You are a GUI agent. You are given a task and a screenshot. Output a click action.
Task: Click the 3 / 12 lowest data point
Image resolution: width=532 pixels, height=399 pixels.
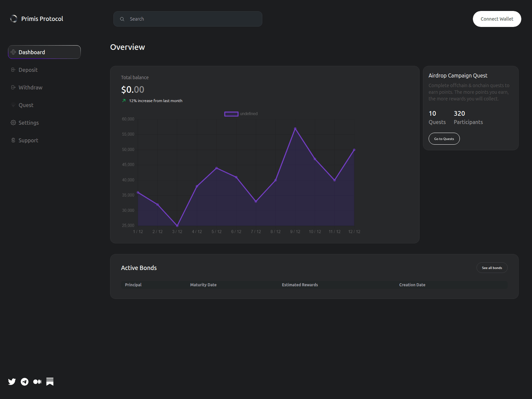pyautogui.click(x=177, y=226)
